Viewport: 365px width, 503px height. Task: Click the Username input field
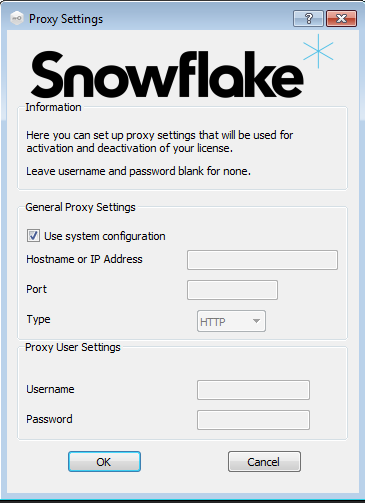253,390
